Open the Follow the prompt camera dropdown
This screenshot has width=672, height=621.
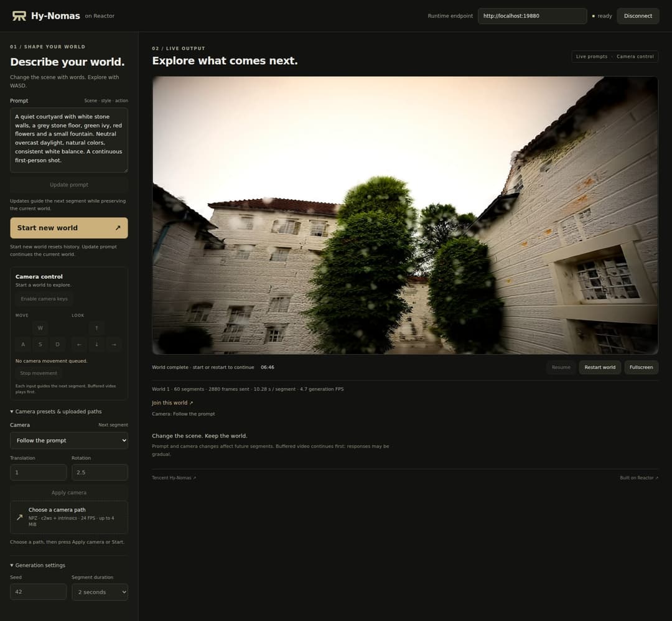69,441
